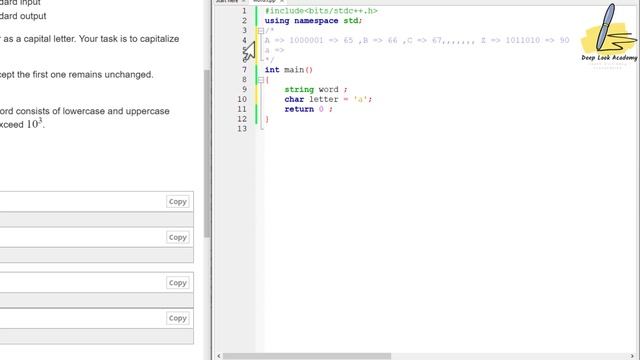Collapse the main function fold marker at line 8
The image size is (640, 360).
[x=260, y=80]
